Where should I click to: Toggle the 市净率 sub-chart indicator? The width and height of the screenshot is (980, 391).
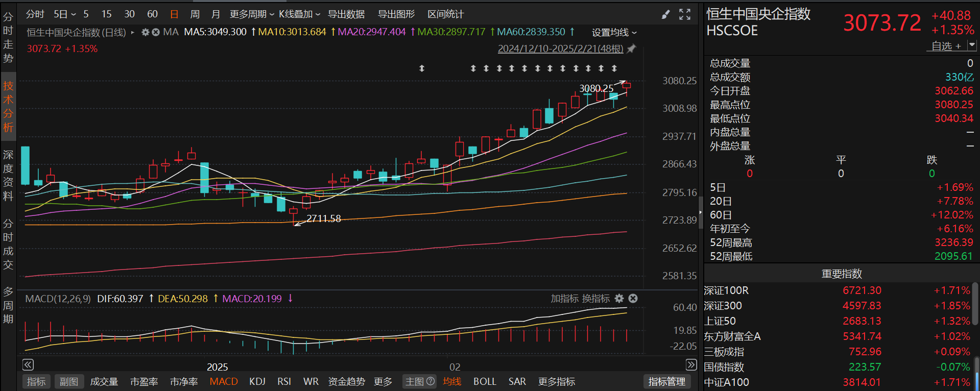point(184,381)
